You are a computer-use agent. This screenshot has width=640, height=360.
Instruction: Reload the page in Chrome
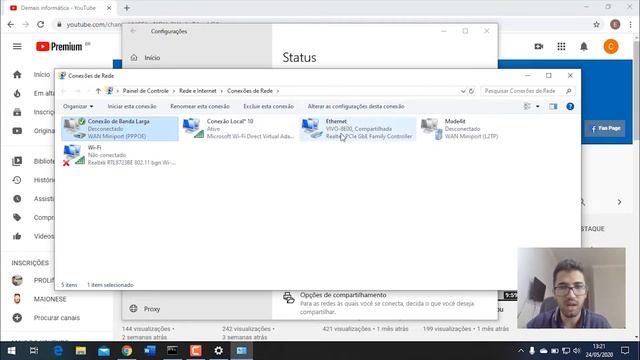40,24
